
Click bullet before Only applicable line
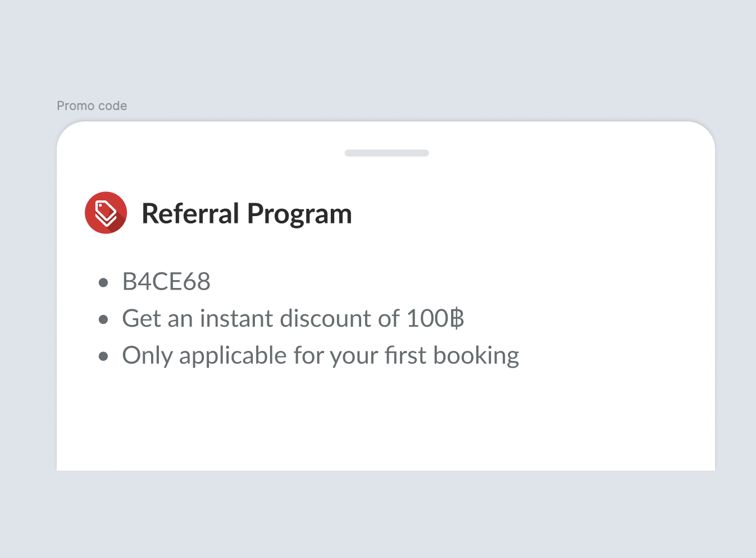pyautogui.click(x=103, y=356)
